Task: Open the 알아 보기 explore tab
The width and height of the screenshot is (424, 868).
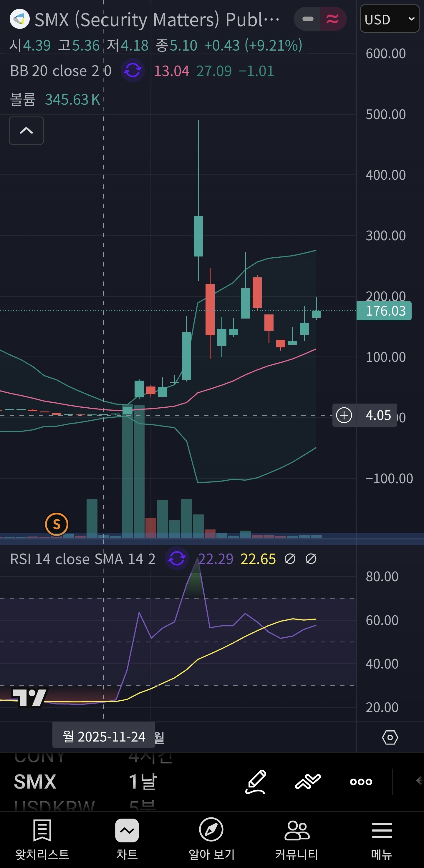Action: click(x=211, y=839)
